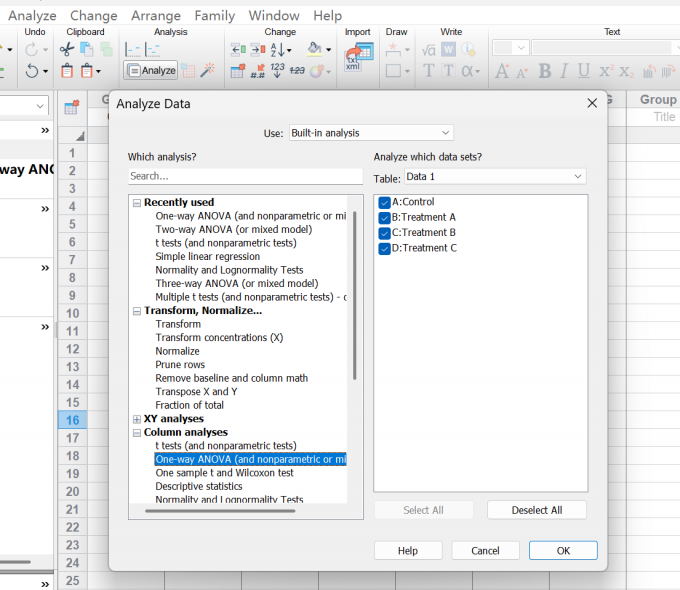Click the magic wand icon in Analysis group
680x590 pixels.
(x=208, y=70)
